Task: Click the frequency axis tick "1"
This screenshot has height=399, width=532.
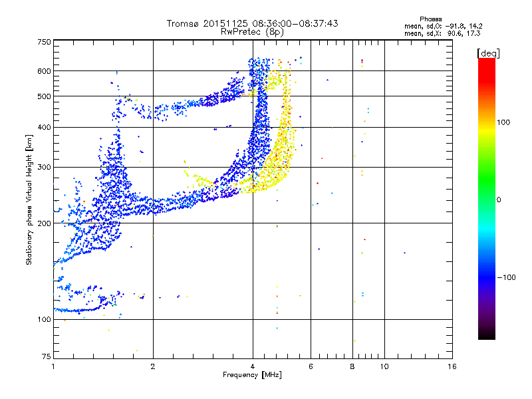Action: [x=54, y=366]
